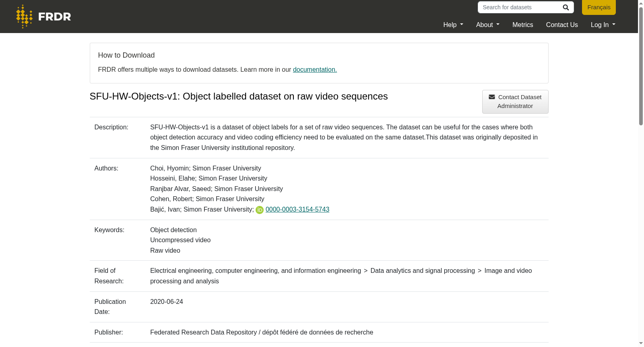The image size is (644, 347).
Task: Click Data analytics and signal processing text
Action: coord(423,270)
